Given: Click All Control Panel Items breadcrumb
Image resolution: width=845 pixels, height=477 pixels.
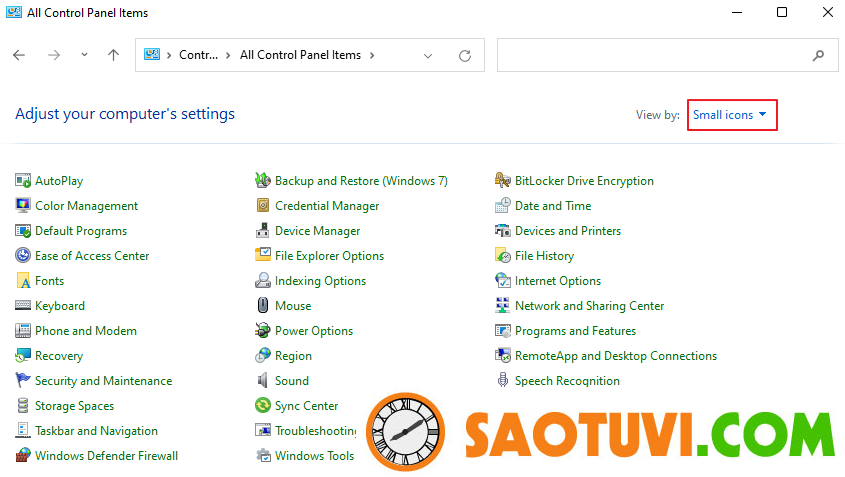Looking at the screenshot, I should [x=300, y=55].
